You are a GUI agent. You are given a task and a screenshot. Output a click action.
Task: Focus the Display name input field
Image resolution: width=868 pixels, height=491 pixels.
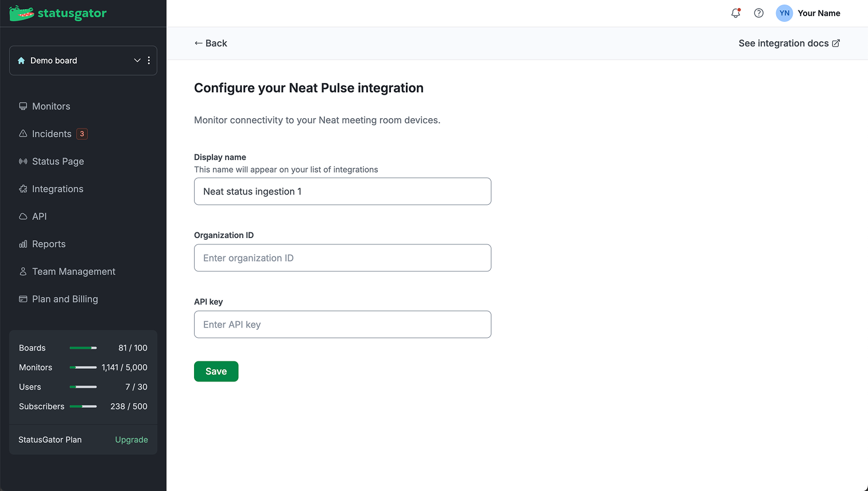[343, 191]
